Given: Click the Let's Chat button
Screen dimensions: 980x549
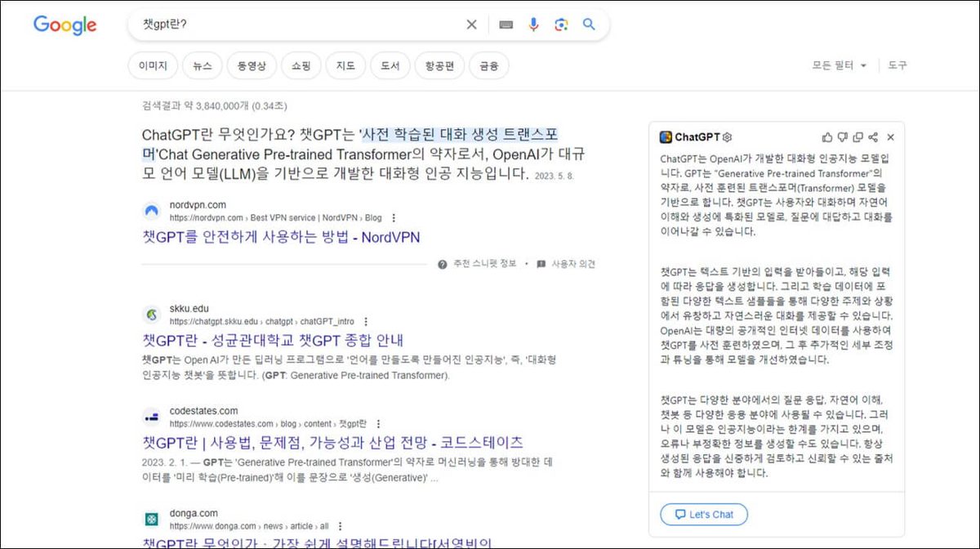Looking at the screenshot, I should pos(704,515).
